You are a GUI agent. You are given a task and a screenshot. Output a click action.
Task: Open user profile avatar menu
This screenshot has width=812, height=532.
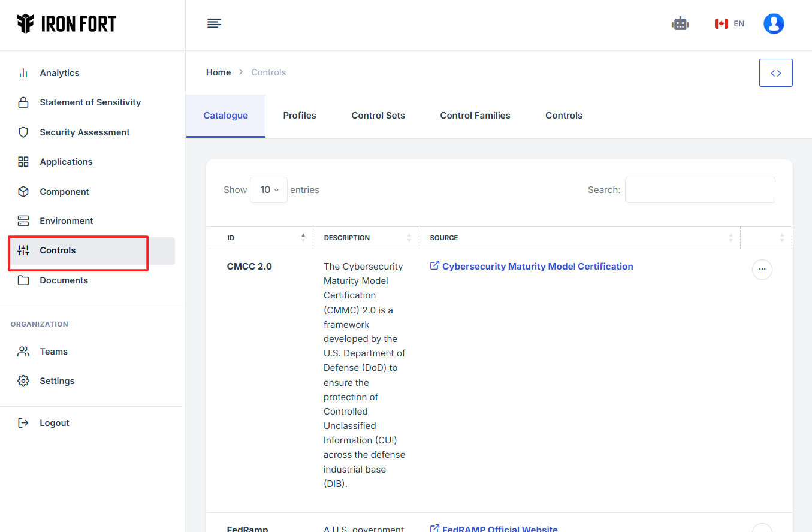(x=774, y=24)
